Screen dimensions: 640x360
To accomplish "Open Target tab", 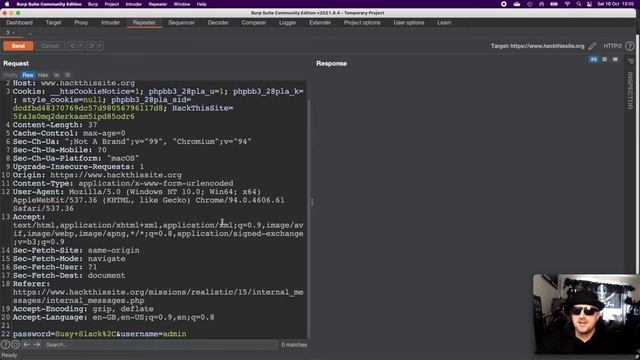I will pos(53,23).
